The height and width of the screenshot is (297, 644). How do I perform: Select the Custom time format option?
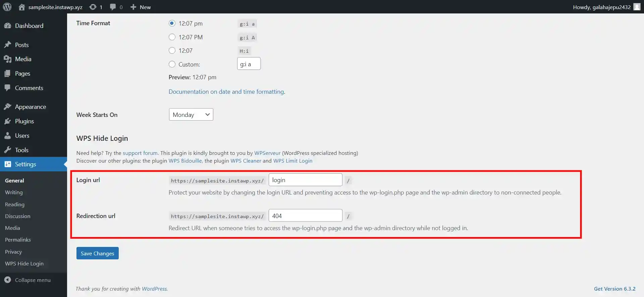point(172,64)
